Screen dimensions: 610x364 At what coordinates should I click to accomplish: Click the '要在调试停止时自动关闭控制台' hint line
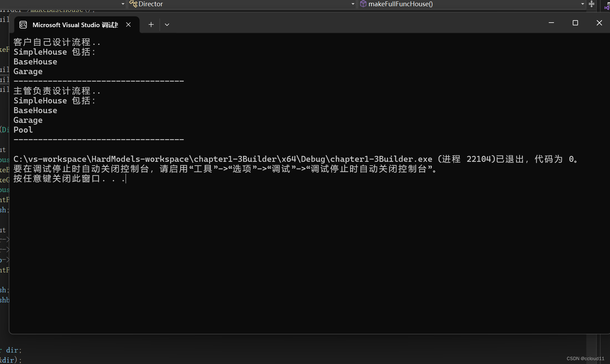(x=225, y=169)
